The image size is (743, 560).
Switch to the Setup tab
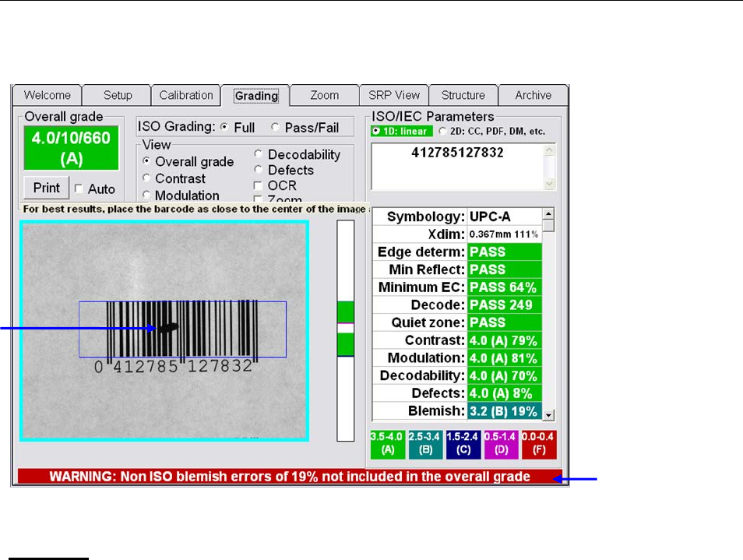point(117,95)
